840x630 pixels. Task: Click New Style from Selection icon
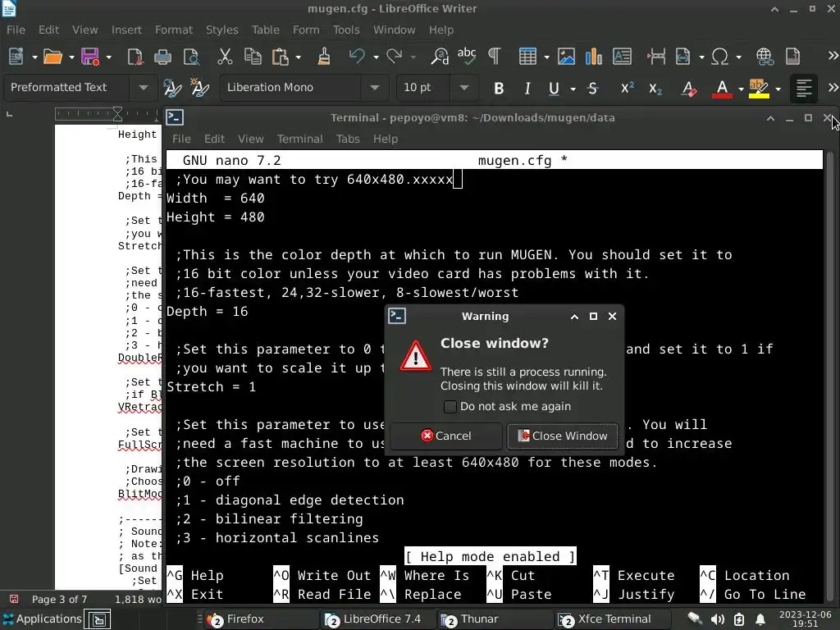point(200,87)
